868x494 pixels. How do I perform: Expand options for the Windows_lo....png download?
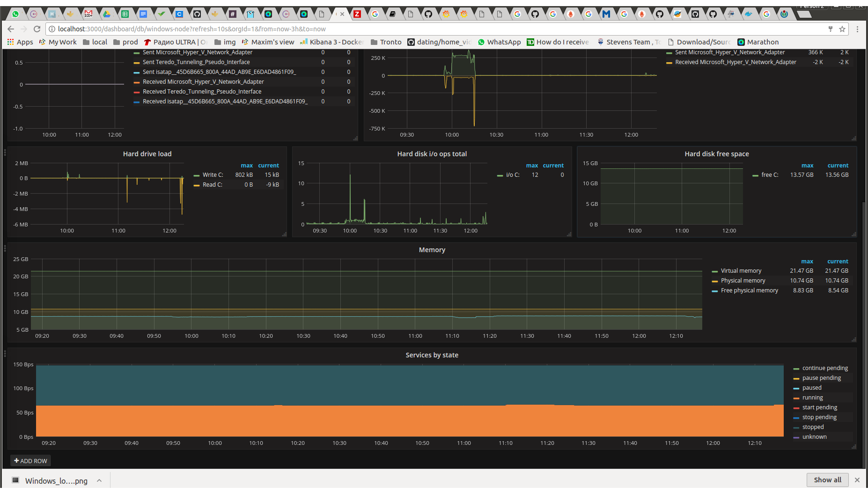pyautogui.click(x=99, y=480)
